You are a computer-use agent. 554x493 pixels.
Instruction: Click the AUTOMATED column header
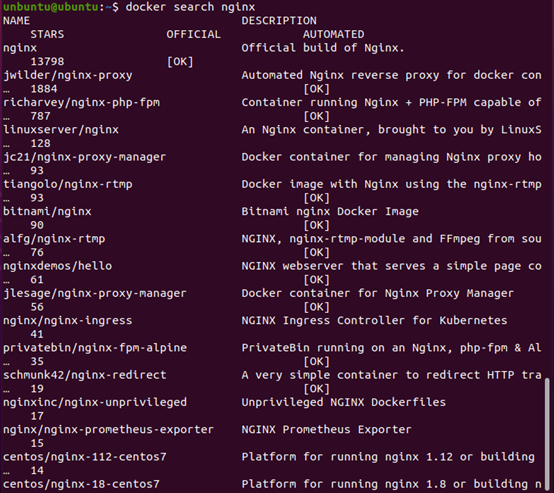[x=334, y=34]
